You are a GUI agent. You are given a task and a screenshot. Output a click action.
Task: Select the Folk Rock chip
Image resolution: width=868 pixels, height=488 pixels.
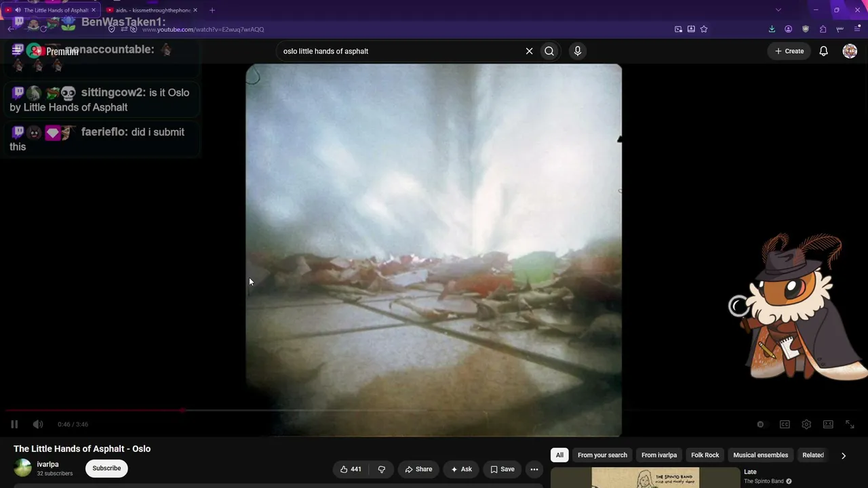coord(705,455)
